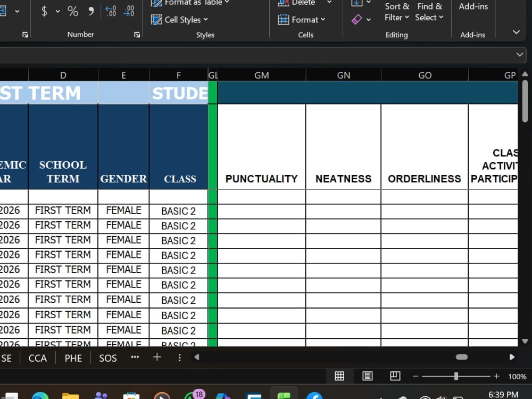This screenshot has height=399, width=532.
Task: Click the 6:39 PM clock
Action: [x=503, y=395]
